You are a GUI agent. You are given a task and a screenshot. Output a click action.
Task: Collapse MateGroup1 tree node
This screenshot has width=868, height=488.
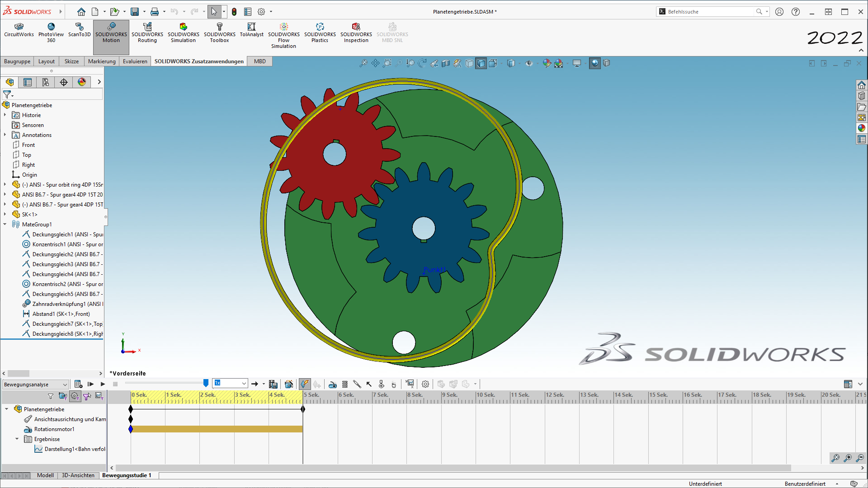coord(5,225)
